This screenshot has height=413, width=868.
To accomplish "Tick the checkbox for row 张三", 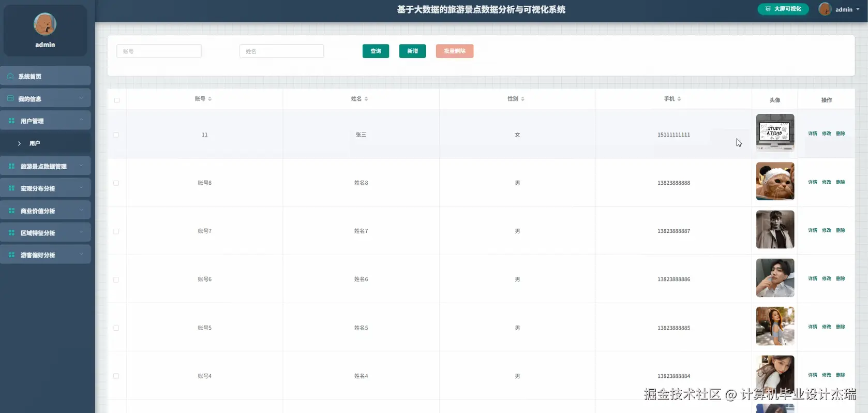I will point(116,135).
